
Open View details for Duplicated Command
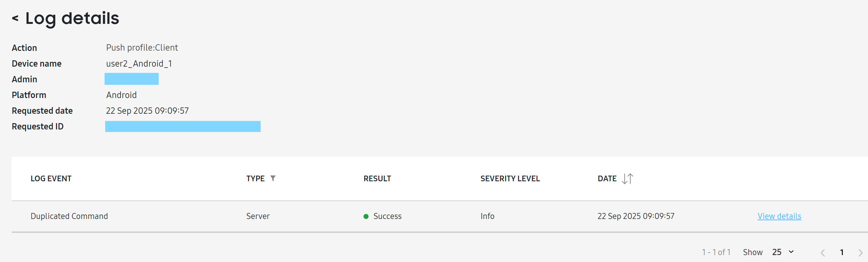click(779, 216)
